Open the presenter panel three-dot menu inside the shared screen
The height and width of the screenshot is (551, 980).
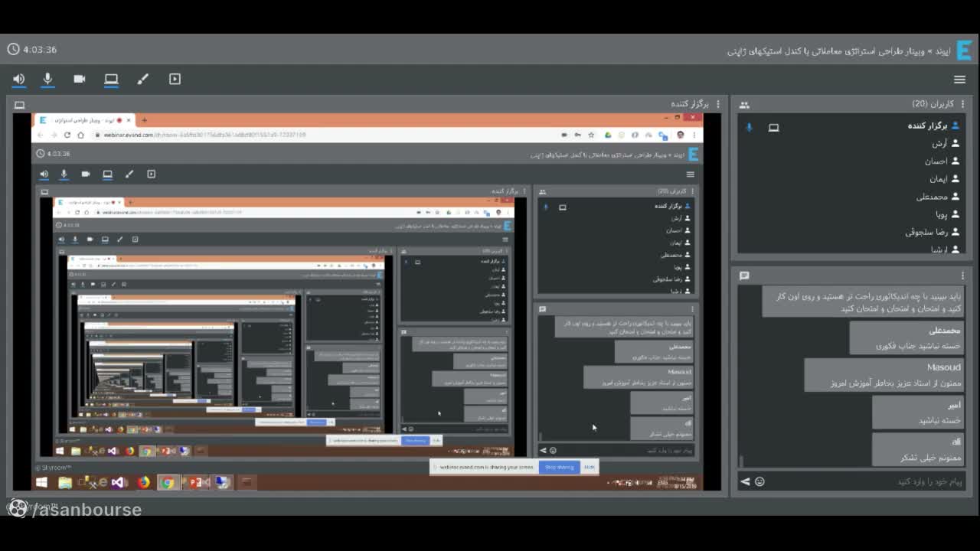pyautogui.click(x=524, y=191)
